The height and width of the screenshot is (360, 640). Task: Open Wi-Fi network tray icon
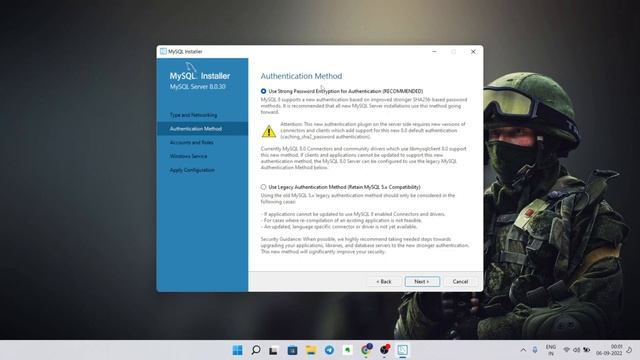pos(567,350)
